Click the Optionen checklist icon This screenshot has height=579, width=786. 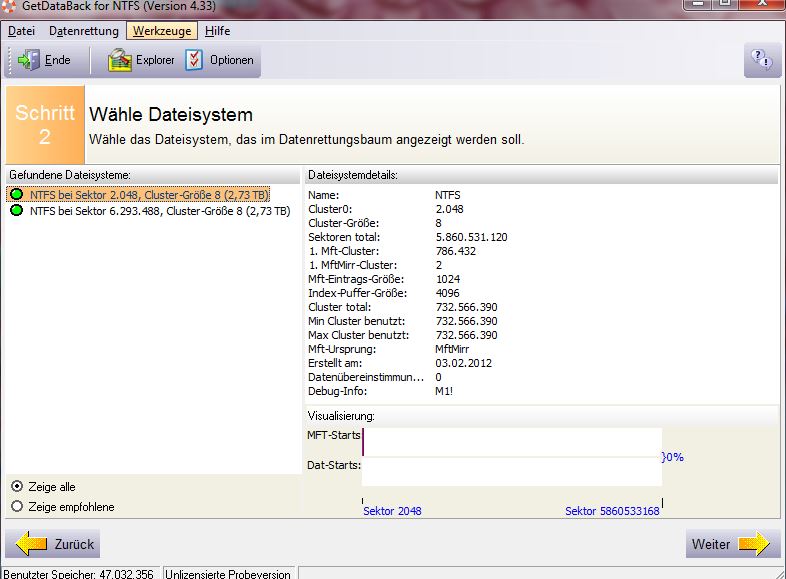(194, 60)
